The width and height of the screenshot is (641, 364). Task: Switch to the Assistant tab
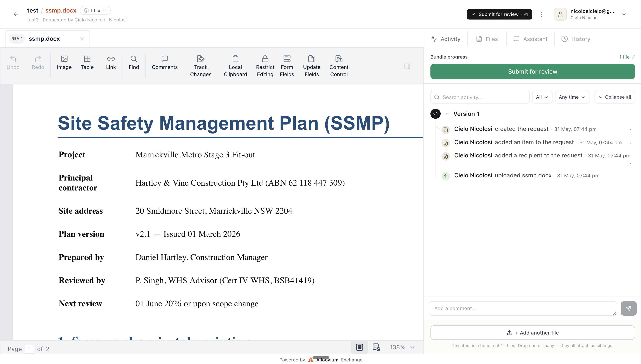pos(530,39)
